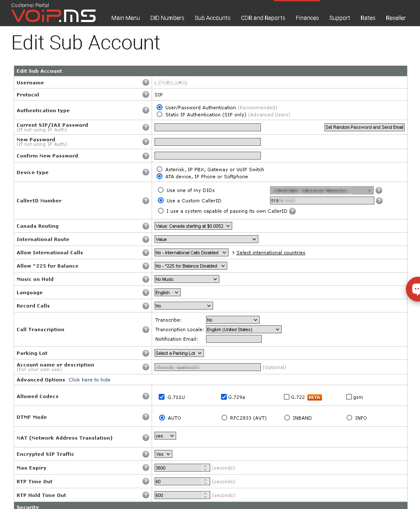
Task: Go to VoIP.ms logo home
Action: (53, 15)
